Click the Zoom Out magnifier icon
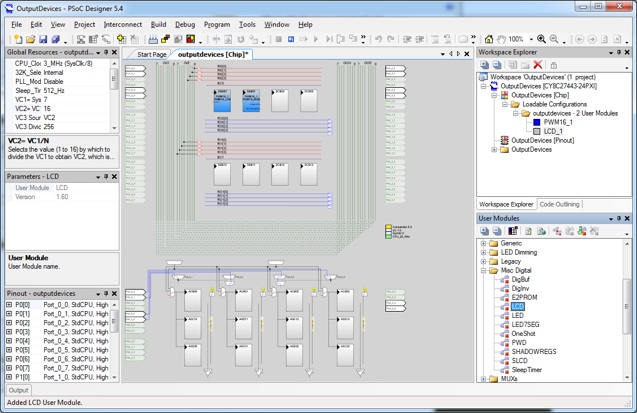 pos(554,39)
